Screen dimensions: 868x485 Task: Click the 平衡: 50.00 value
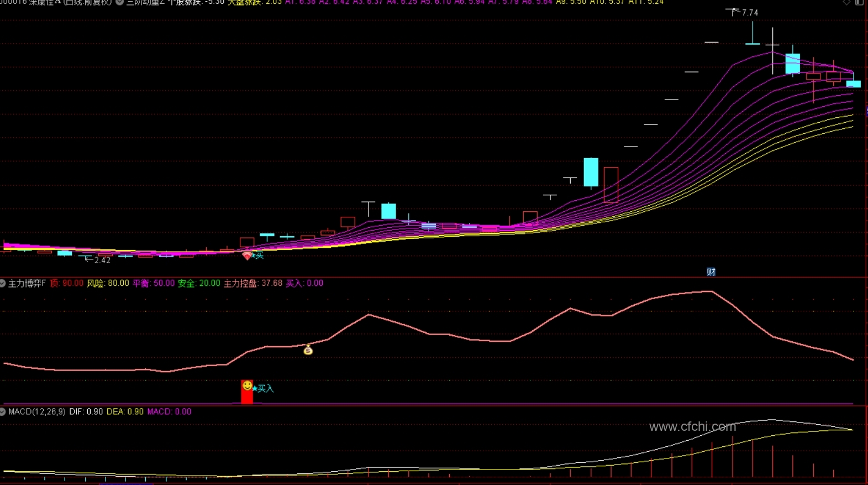(154, 283)
